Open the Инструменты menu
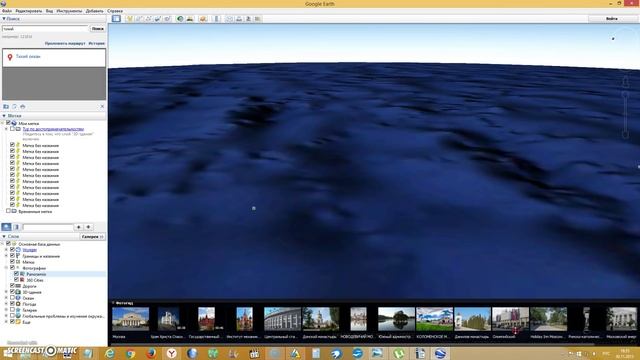This screenshot has height=360, width=640. [69, 11]
